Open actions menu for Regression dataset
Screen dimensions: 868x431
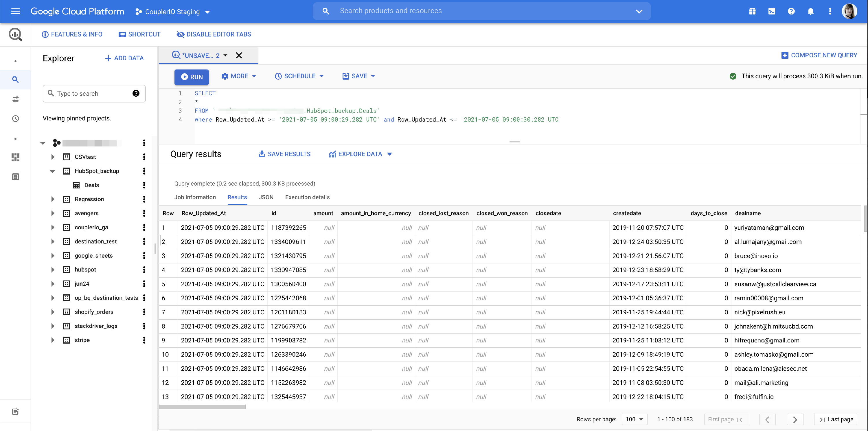(144, 199)
